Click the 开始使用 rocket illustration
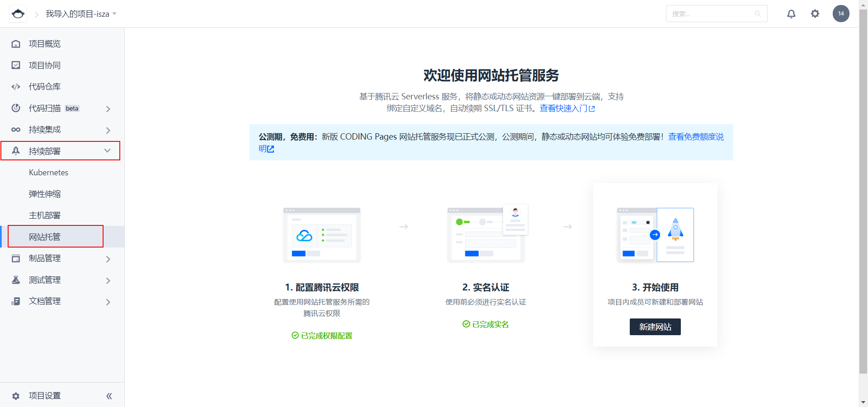Viewport: 868px width, 407px height. (655, 234)
